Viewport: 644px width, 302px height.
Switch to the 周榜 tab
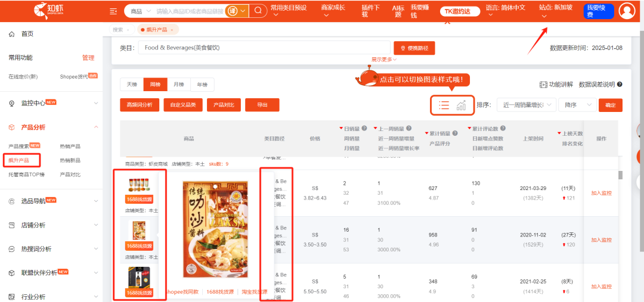(155, 85)
